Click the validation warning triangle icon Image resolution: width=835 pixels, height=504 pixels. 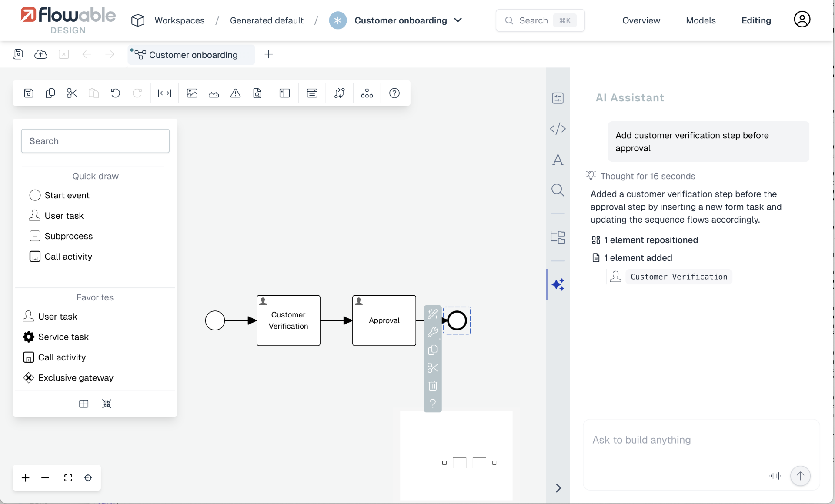coord(235,93)
